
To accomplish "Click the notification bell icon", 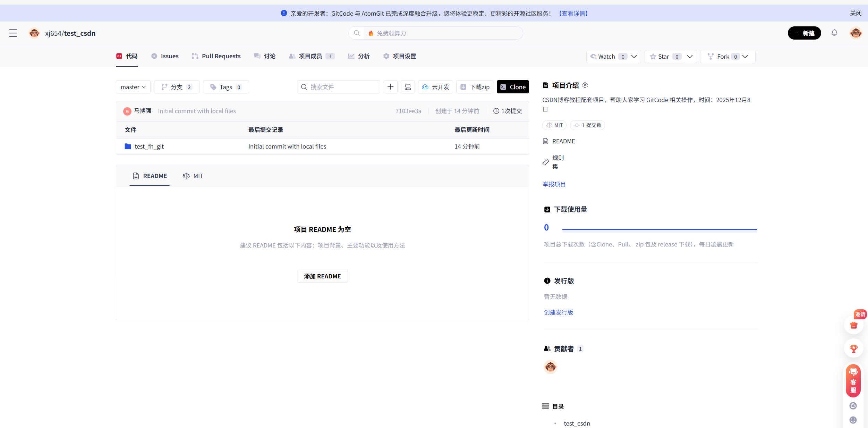I will [x=834, y=33].
